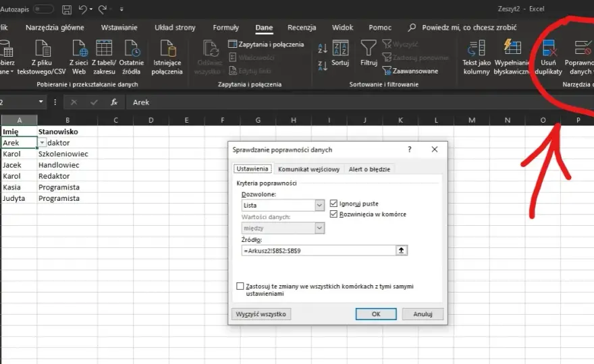Expand the Name Box dropdown arrow
Screen dimensions: 594x364
click(41, 102)
